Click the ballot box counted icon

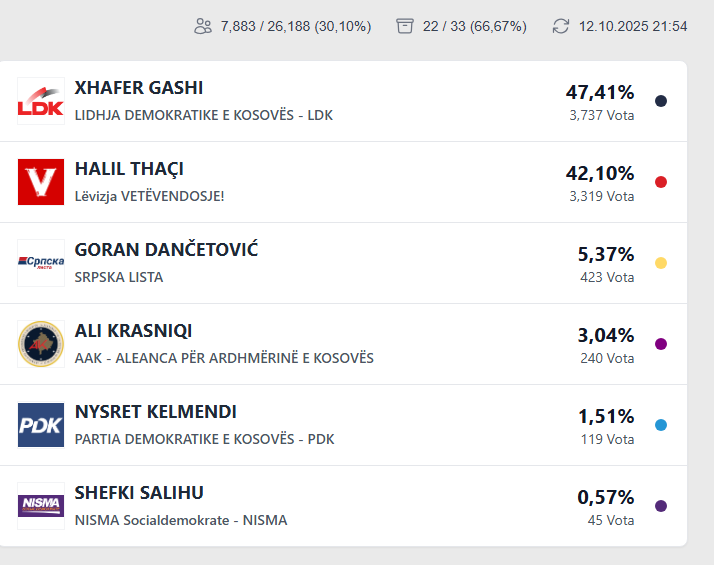(x=405, y=26)
